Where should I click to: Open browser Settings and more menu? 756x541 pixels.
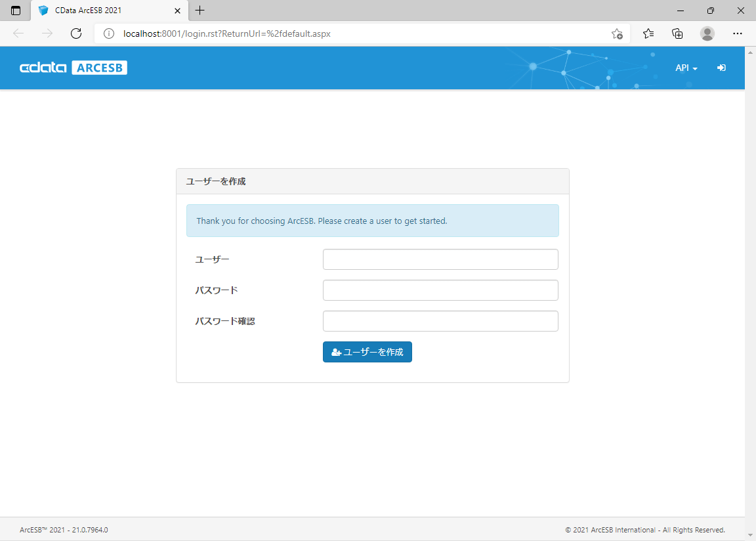pyautogui.click(x=737, y=33)
